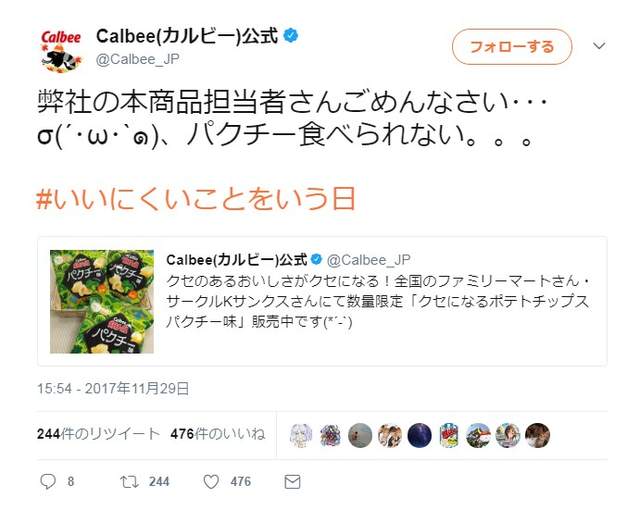Click the retweet arrows icon
Image resolution: width=640 pixels, height=510 pixels.
129,482
